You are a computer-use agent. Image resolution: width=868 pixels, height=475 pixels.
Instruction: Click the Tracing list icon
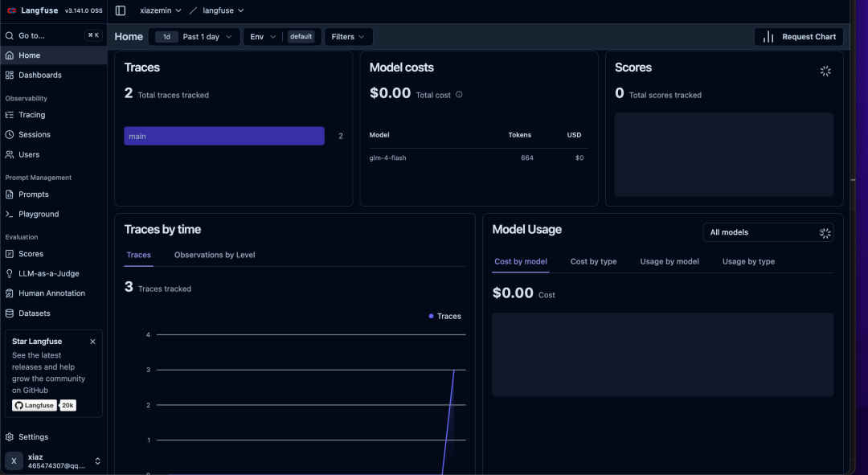click(x=10, y=115)
